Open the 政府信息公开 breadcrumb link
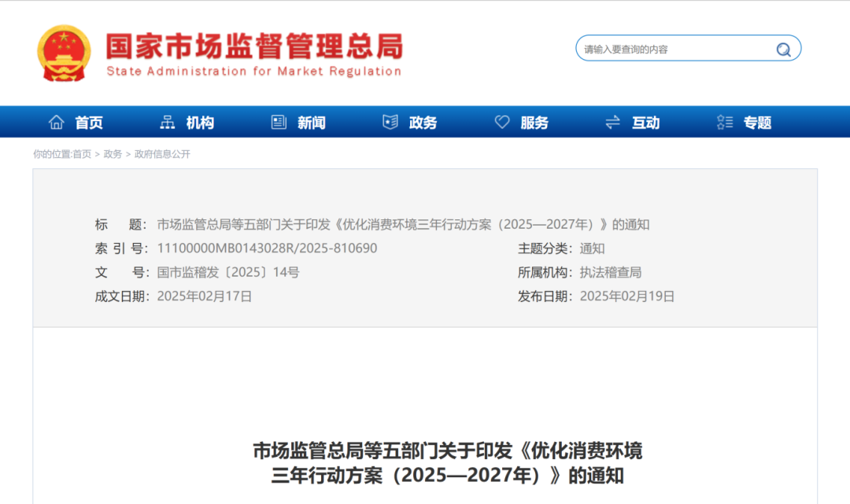Image resolution: width=850 pixels, height=504 pixels. pos(162,154)
